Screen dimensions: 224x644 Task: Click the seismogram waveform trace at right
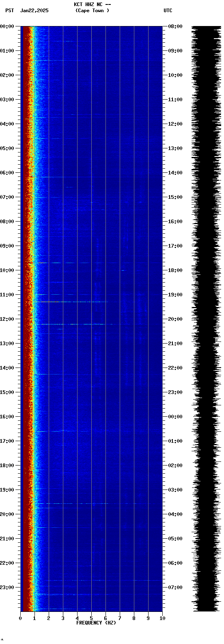(207, 319)
